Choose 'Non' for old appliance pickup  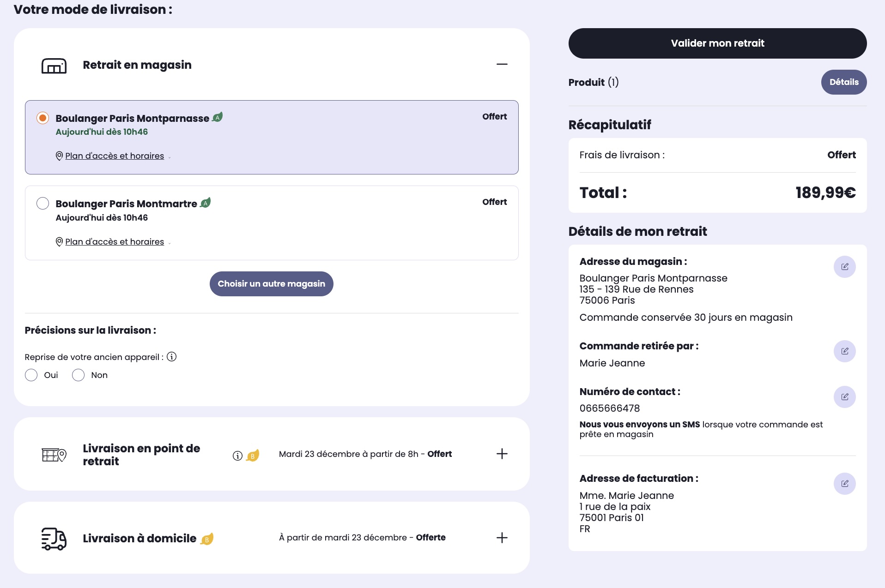tap(79, 375)
